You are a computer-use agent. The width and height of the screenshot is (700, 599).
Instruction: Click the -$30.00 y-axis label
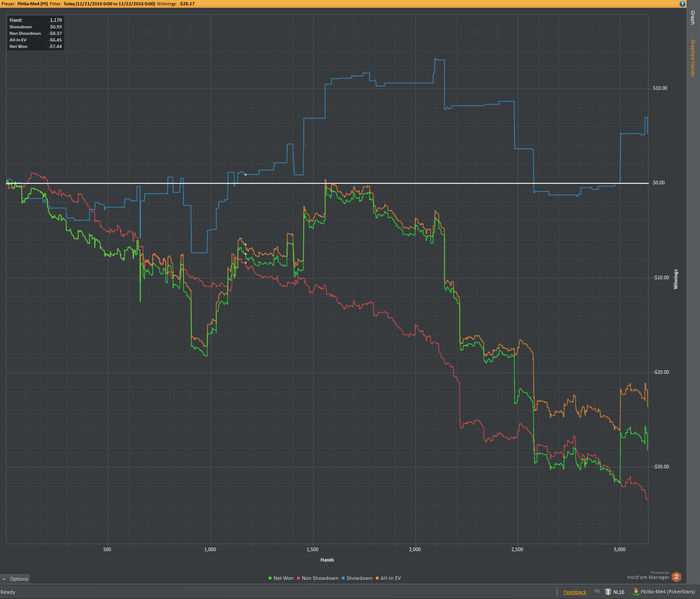(659, 467)
